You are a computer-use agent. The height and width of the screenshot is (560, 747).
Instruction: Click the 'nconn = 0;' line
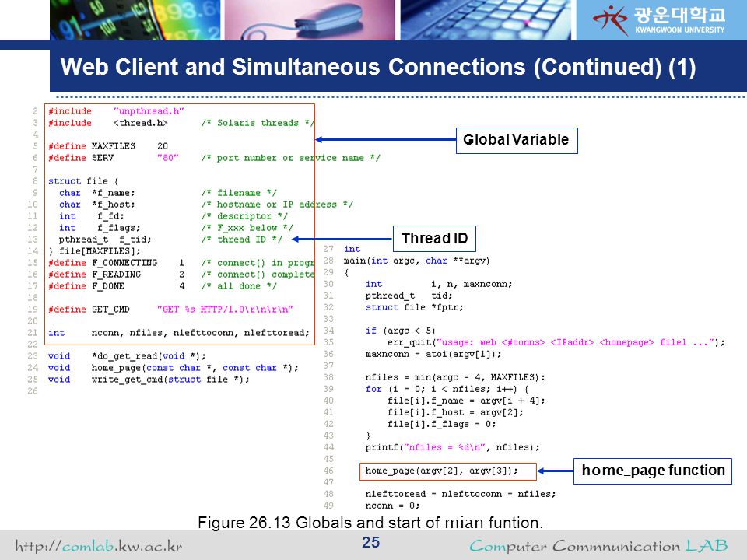(x=392, y=506)
